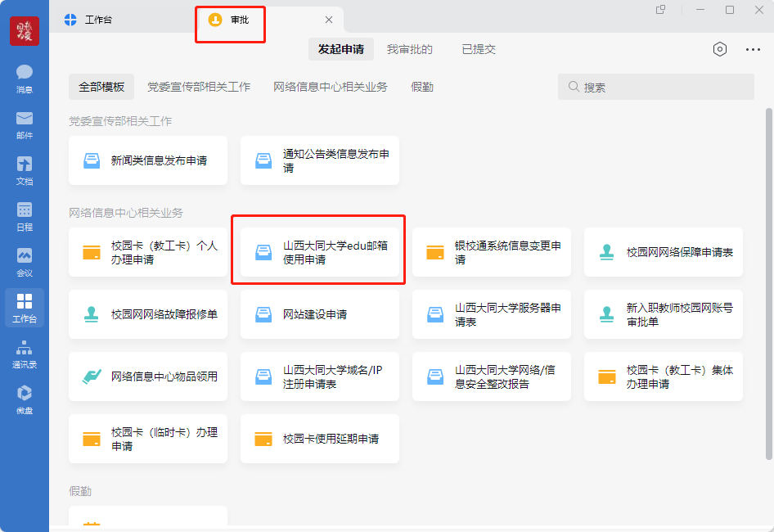Click the icon of 银校通系统信息变更申请 card
774x532 pixels.
[x=435, y=252]
